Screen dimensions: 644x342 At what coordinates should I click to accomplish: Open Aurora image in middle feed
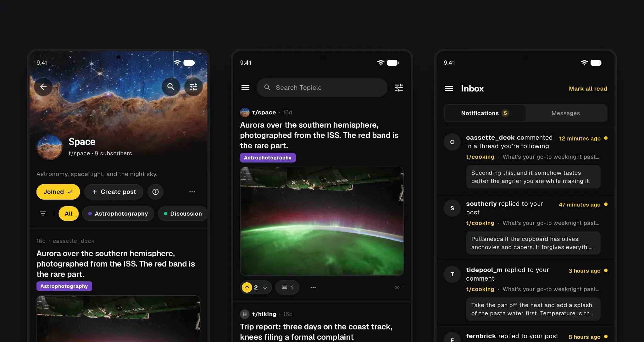coord(322,221)
